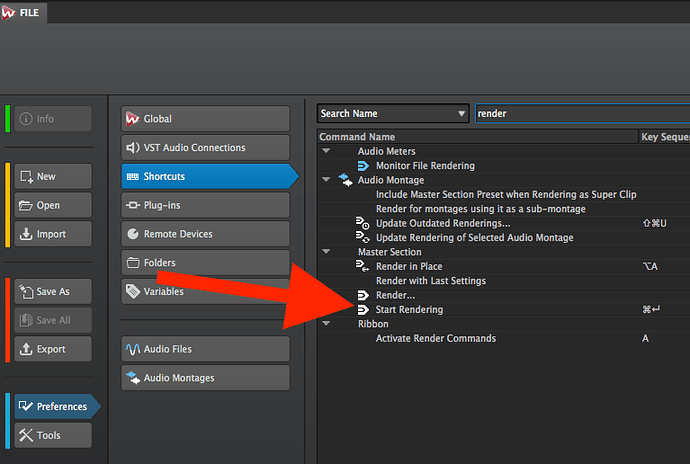The width and height of the screenshot is (690, 464).
Task: Collapse the Audio Meters group
Action: [325, 151]
